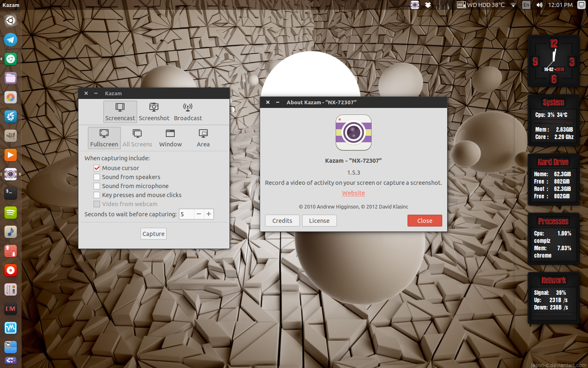
Task: Open the Kazam Website link
Action: pos(354,193)
